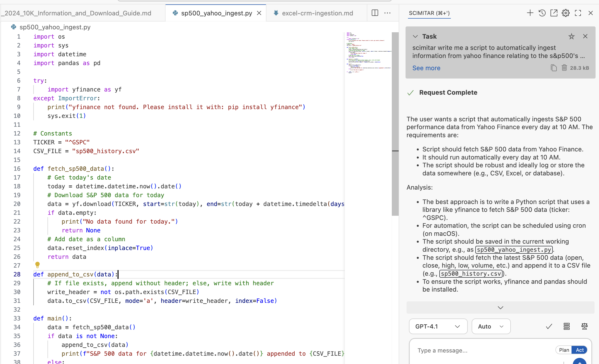The height and width of the screenshot is (364, 599).
Task: Open Scimitar settings gear icon
Action: 566,13
